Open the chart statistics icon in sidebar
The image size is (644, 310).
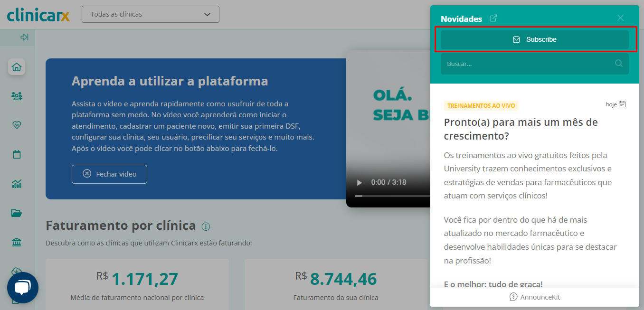pyautogui.click(x=17, y=184)
